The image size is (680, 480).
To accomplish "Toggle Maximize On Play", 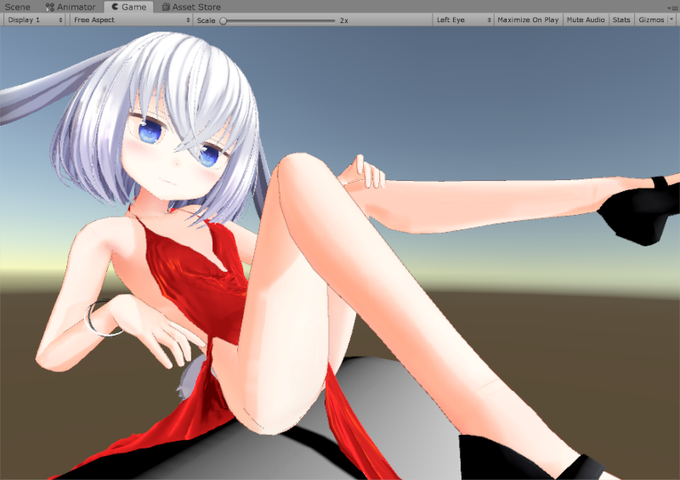I will point(528,20).
